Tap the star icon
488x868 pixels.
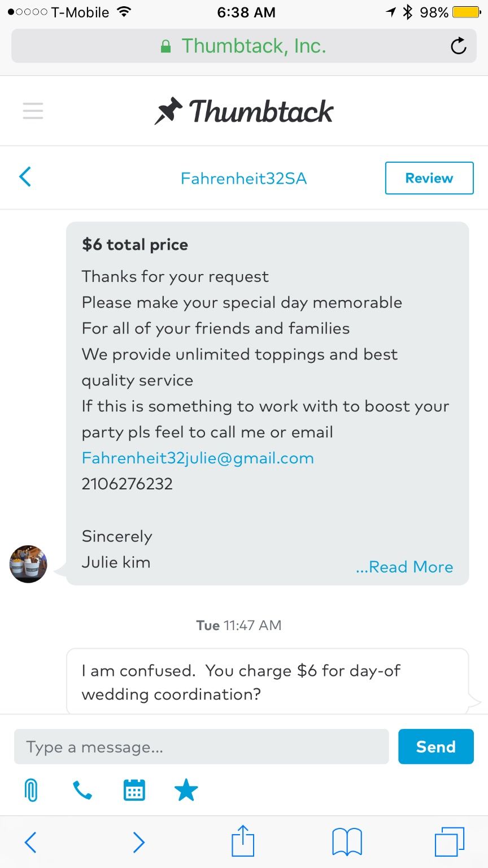coord(186,790)
